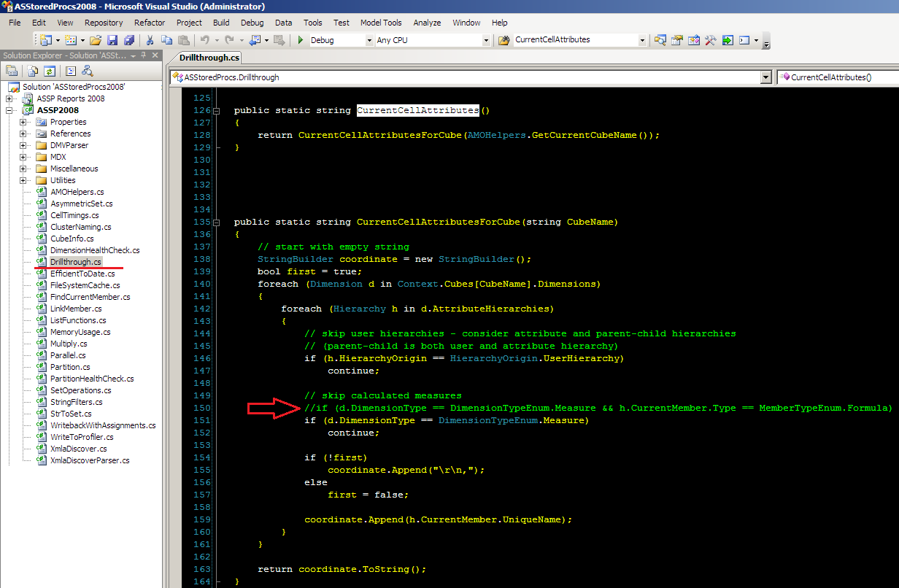Image resolution: width=899 pixels, height=588 pixels.
Task: Expand the References folder node
Action: pos(23,134)
